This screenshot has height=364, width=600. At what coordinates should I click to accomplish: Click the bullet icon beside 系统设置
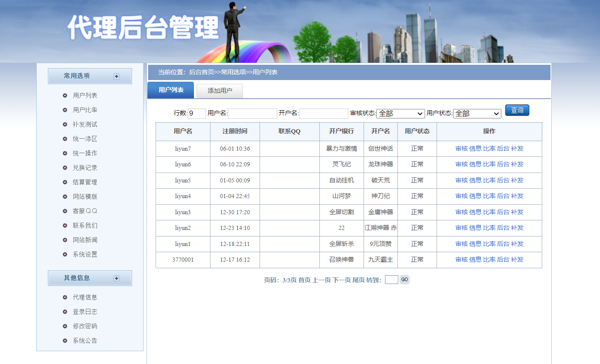pyautogui.click(x=65, y=254)
